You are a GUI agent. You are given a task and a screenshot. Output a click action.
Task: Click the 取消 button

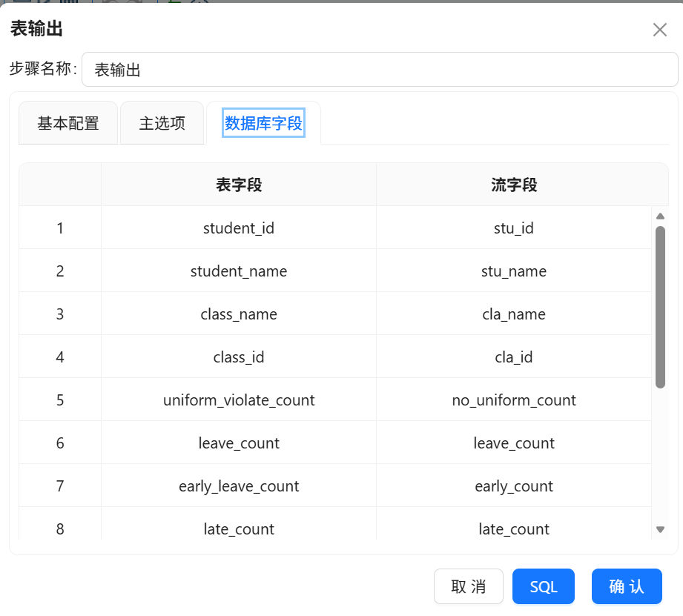(x=468, y=586)
